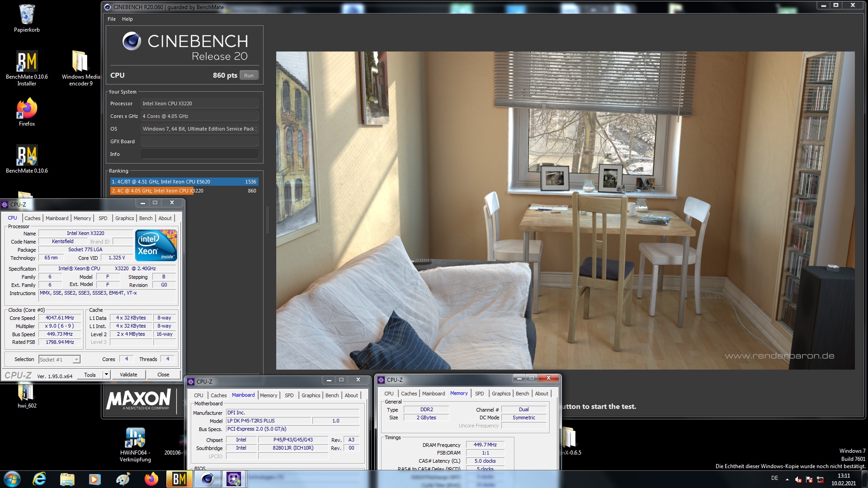The width and height of the screenshot is (868, 488).
Task: Switch to Graphics tab in CPU-Z CPU window
Action: [x=125, y=218]
